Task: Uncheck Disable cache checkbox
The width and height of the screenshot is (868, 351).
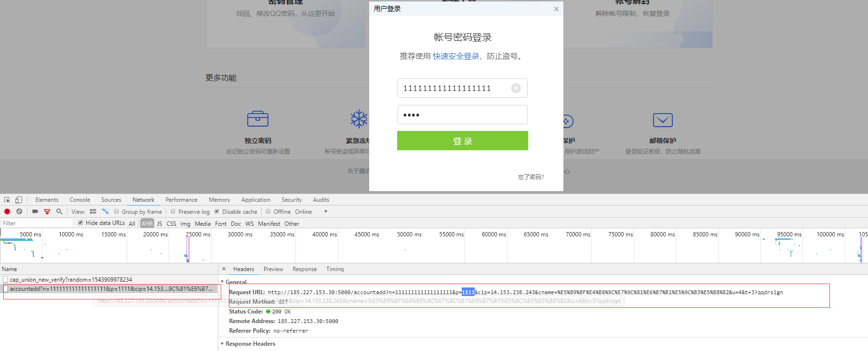Action: tap(217, 211)
